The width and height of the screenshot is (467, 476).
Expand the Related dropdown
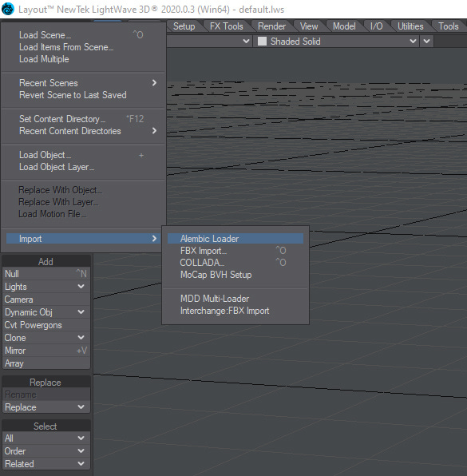46,464
